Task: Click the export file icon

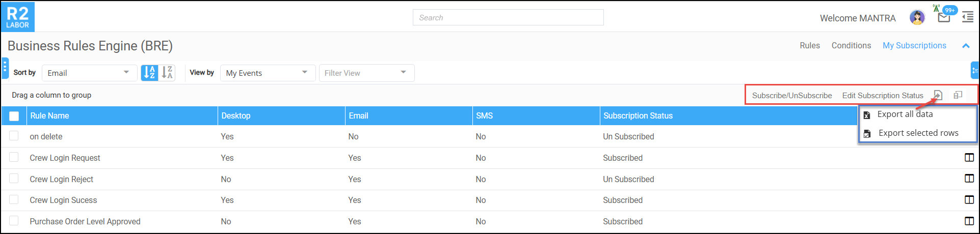Action: pos(938,95)
